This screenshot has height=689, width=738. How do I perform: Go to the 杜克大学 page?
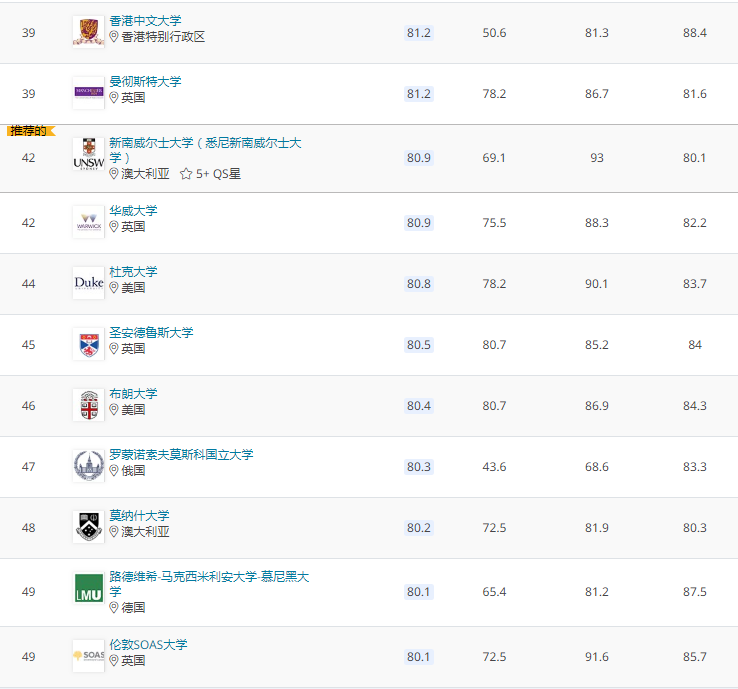tap(133, 271)
